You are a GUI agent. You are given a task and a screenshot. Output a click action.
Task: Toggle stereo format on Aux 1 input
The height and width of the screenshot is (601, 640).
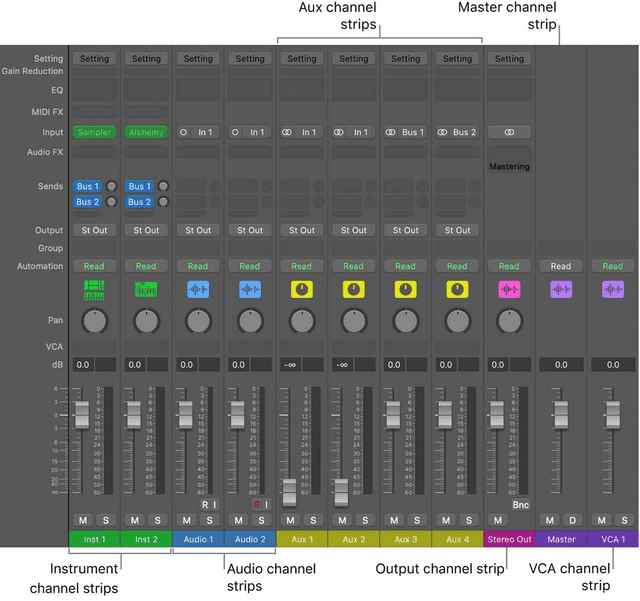(287, 132)
